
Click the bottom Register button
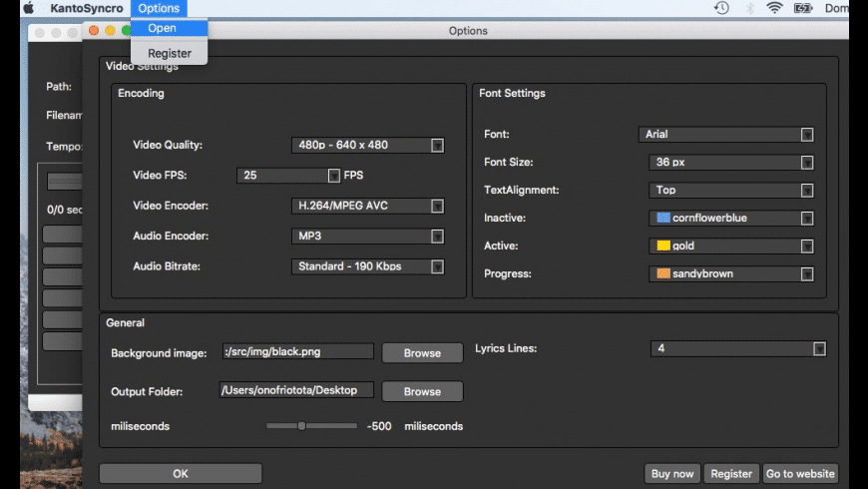click(x=731, y=473)
